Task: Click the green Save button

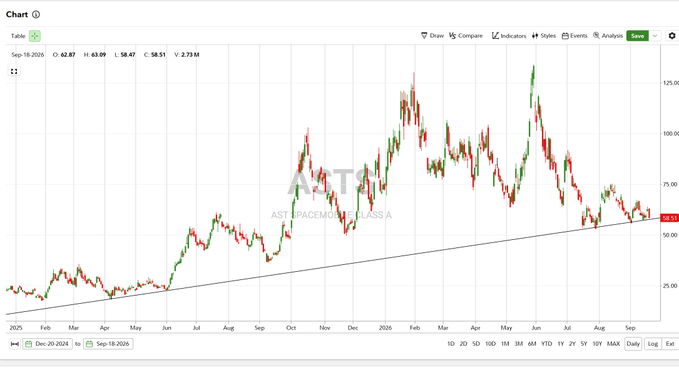Action: tap(637, 36)
